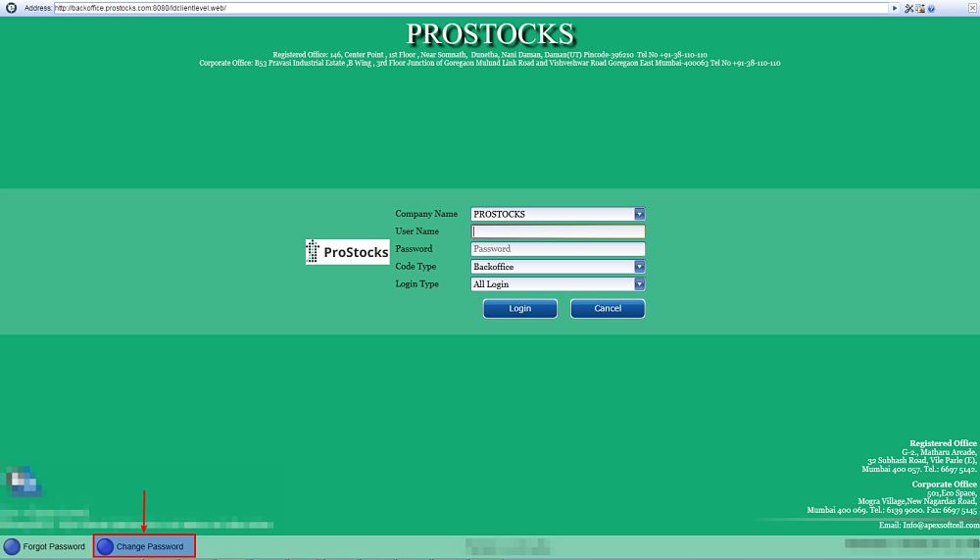The height and width of the screenshot is (560, 980).
Task: Open the Code Type dropdown arrow
Action: click(639, 267)
